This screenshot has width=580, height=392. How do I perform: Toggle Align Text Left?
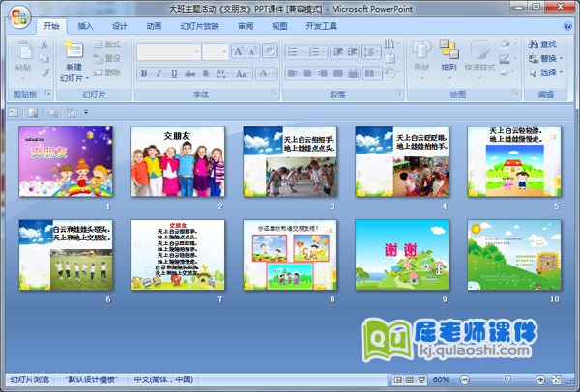click(x=292, y=73)
